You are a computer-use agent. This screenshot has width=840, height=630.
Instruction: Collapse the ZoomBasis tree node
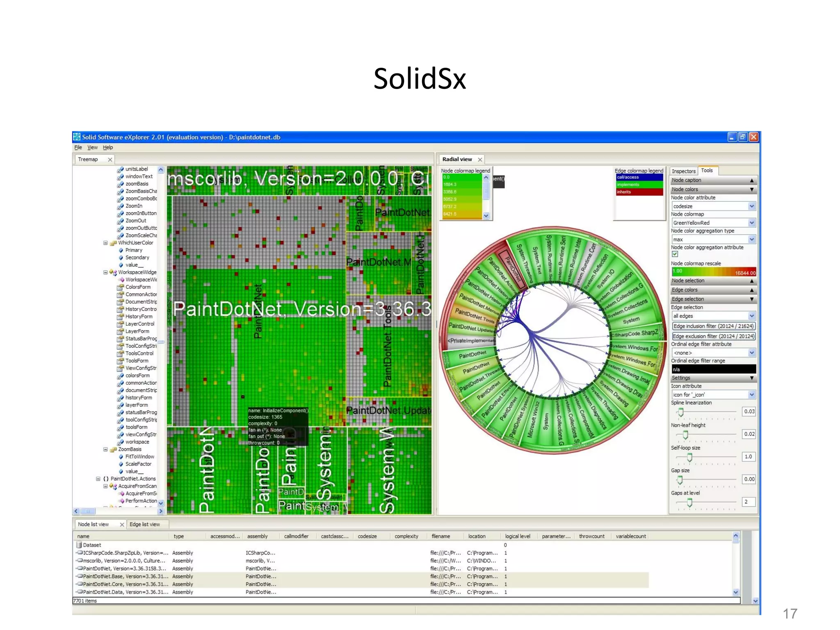[105, 450]
